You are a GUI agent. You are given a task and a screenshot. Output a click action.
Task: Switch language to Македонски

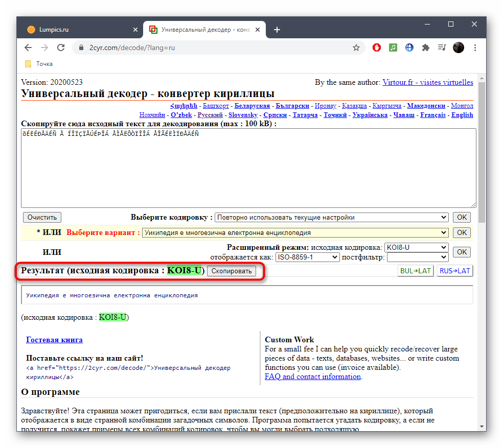tap(426, 106)
